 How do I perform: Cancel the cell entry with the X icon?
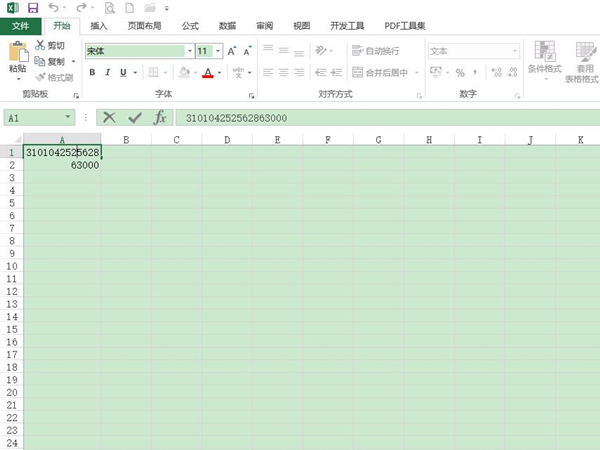(109, 118)
